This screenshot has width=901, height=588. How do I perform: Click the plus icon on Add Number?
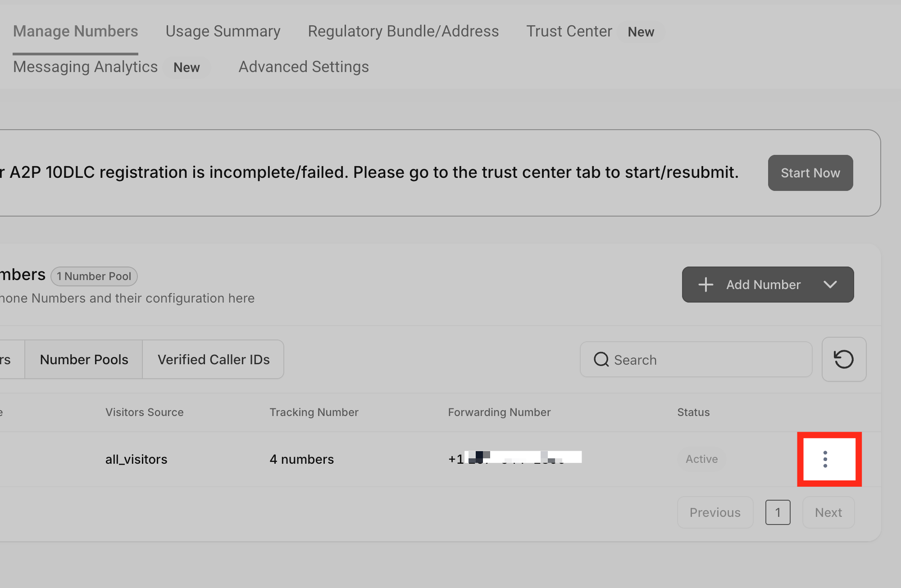[x=706, y=285]
